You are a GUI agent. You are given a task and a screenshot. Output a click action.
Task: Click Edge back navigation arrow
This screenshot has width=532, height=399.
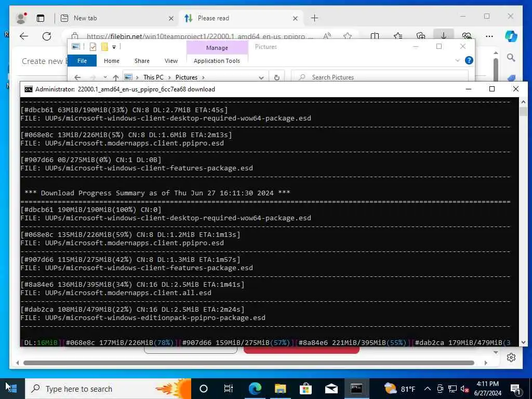pyautogui.click(x=24, y=36)
